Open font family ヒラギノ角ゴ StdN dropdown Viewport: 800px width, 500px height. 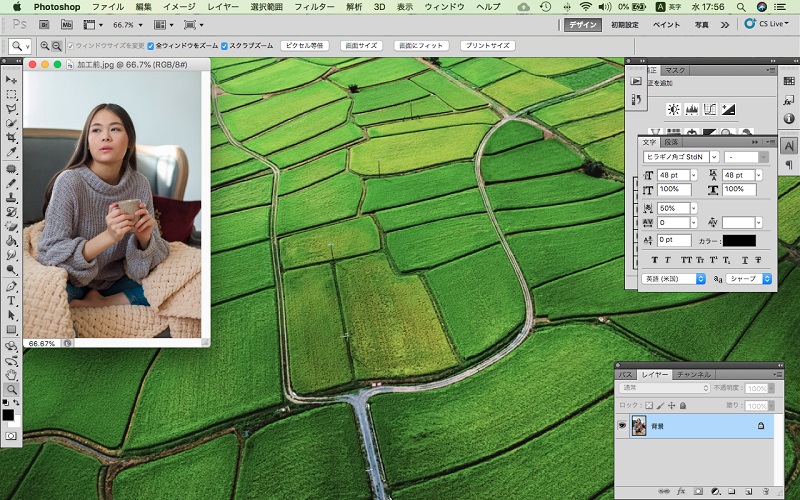coord(714,157)
